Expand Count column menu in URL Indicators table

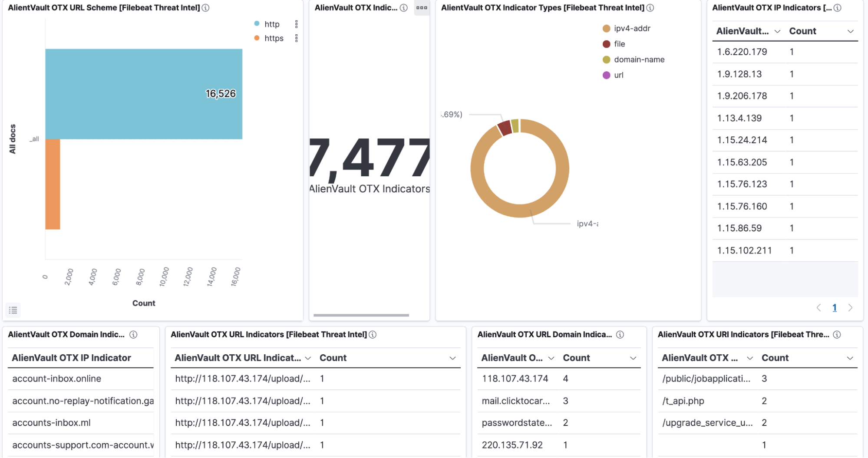(452, 358)
